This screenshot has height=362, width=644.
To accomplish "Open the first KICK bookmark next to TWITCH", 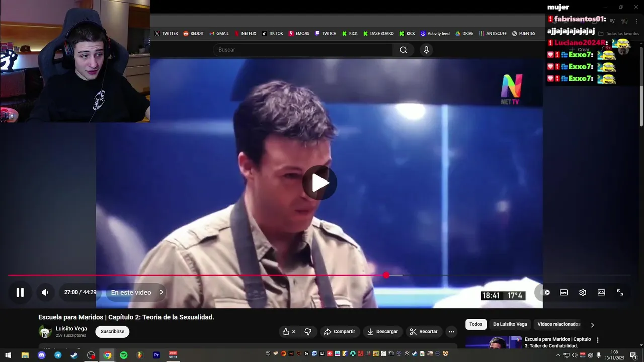I will pos(350,33).
